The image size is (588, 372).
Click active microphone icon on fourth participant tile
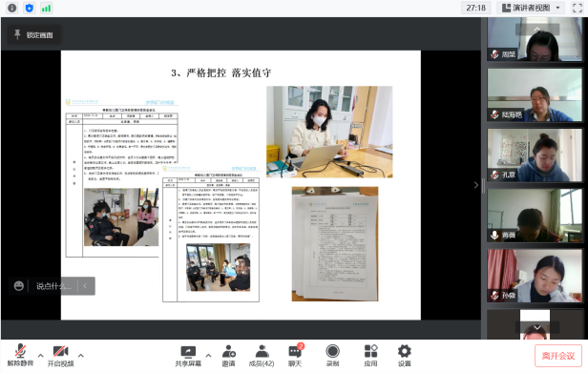(x=494, y=235)
